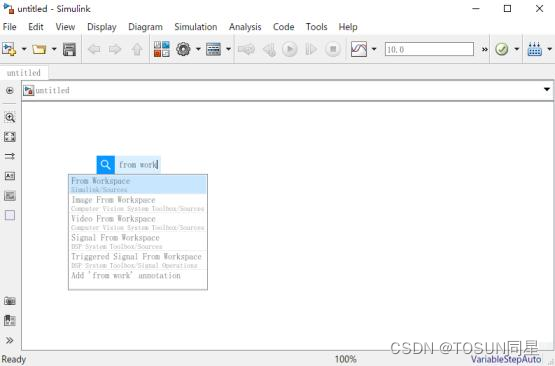The height and width of the screenshot is (366, 555).
Task: Choose Image From Workspace result
Action: [x=138, y=204]
